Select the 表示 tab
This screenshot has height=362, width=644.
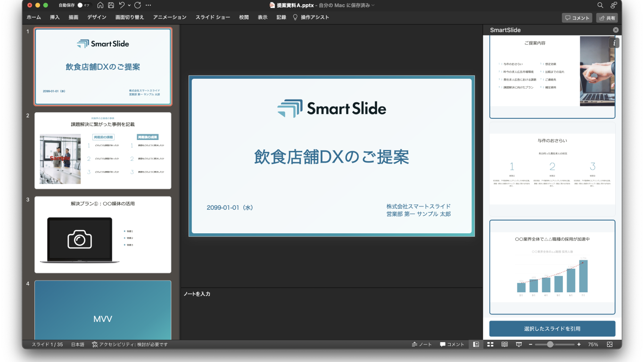coord(263,17)
